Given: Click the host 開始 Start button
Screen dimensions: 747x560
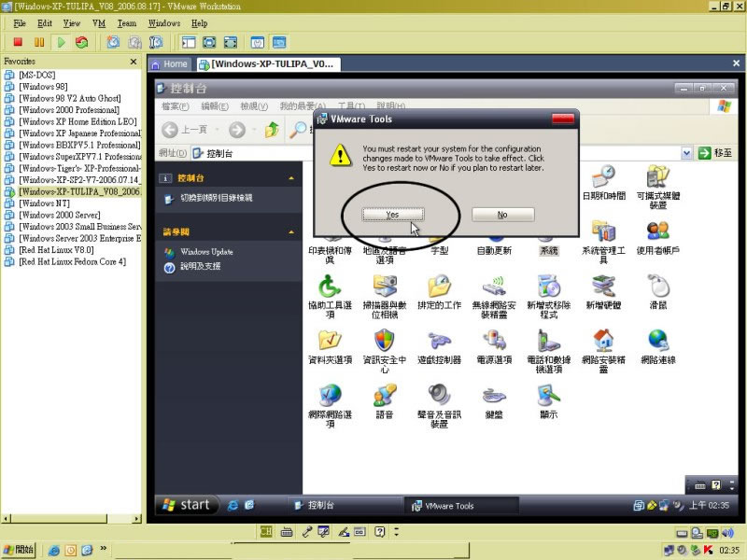Looking at the screenshot, I should 19,550.
